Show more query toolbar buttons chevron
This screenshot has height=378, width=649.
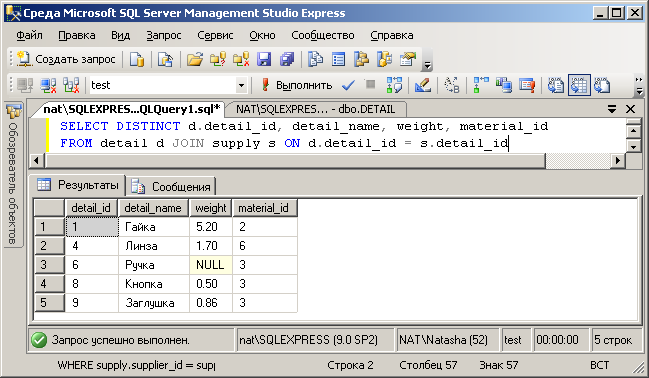point(639,85)
